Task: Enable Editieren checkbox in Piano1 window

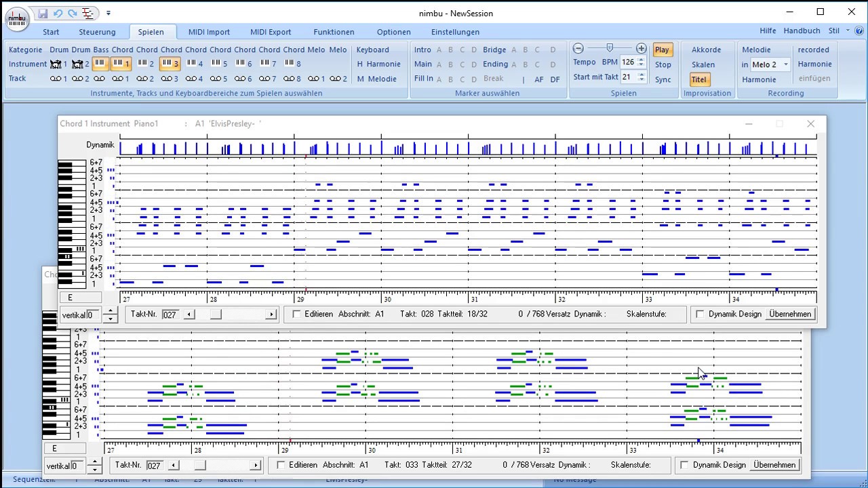Action: pos(296,314)
